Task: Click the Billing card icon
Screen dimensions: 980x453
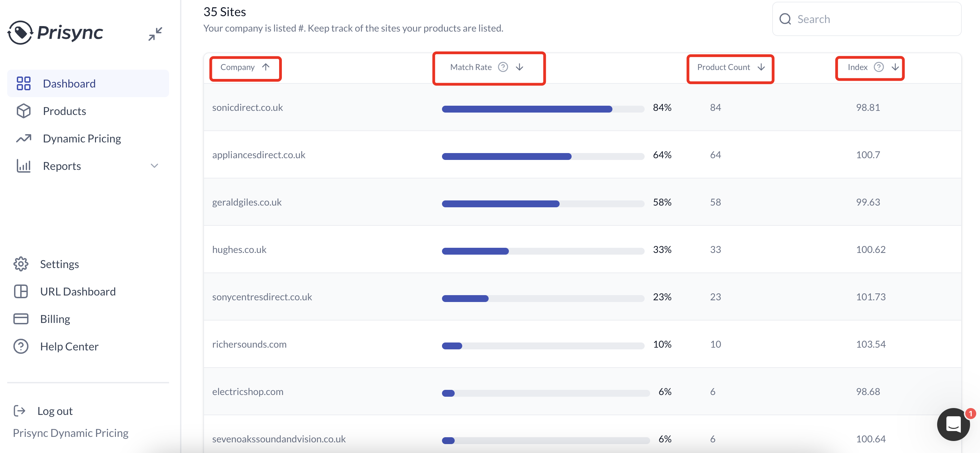Action: 21,318
